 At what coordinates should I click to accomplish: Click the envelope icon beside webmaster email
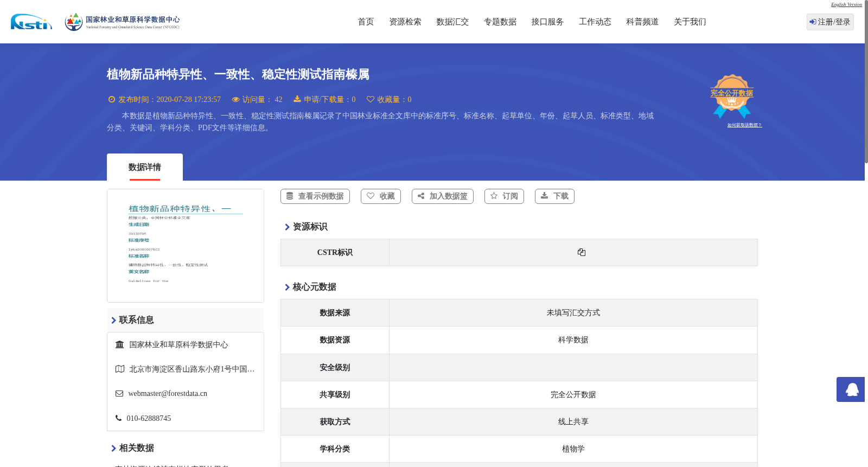point(119,394)
